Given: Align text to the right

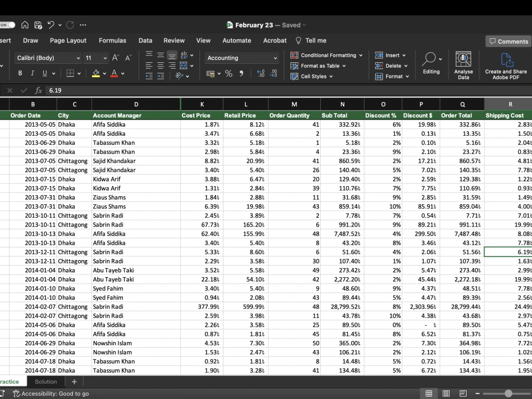Looking at the screenshot, I should coord(172,65).
